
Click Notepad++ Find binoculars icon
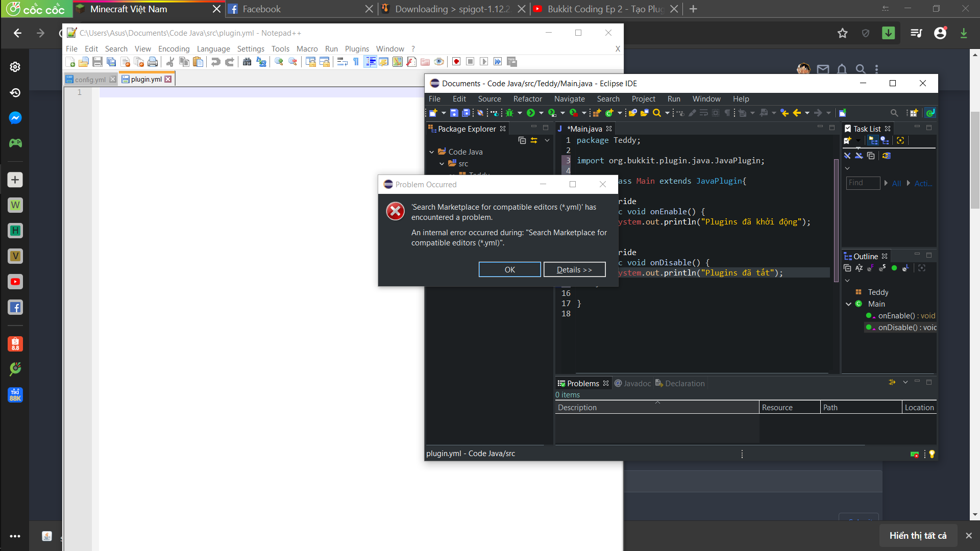click(247, 62)
